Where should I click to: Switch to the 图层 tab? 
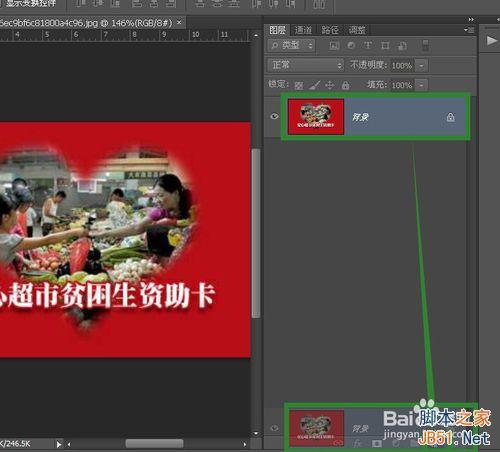click(x=277, y=30)
